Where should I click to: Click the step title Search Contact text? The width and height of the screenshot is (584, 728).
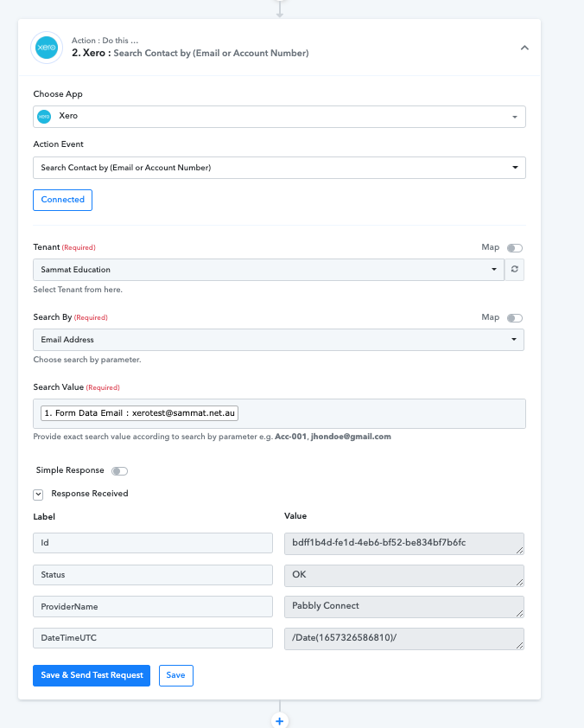pyautogui.click(x=211, y=53)
